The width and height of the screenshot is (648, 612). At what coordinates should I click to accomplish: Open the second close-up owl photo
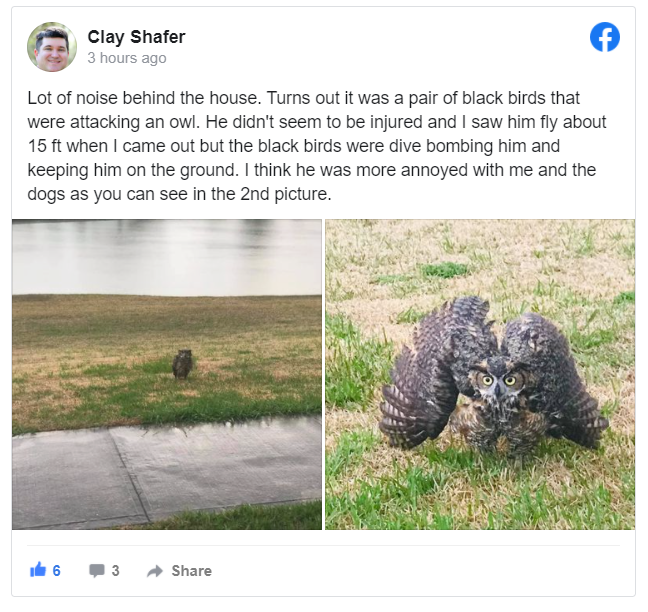tap(480, 374)
